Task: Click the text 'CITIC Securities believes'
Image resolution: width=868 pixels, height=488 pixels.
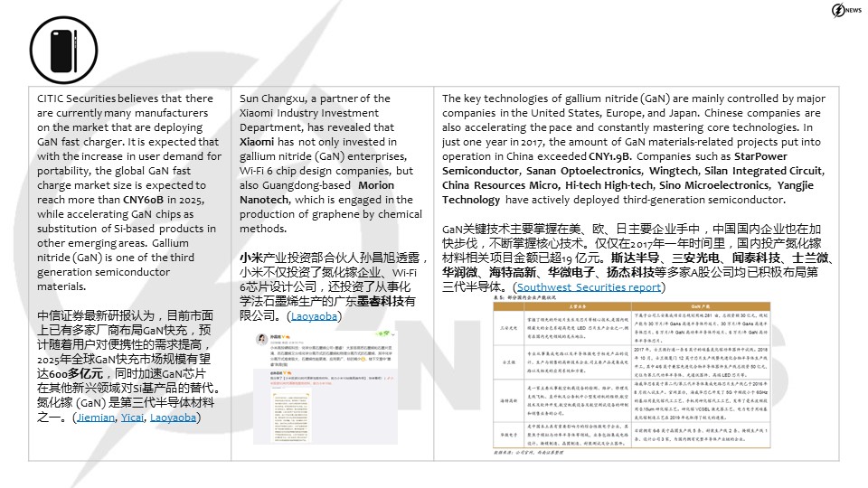Action: tap(98, 99)
